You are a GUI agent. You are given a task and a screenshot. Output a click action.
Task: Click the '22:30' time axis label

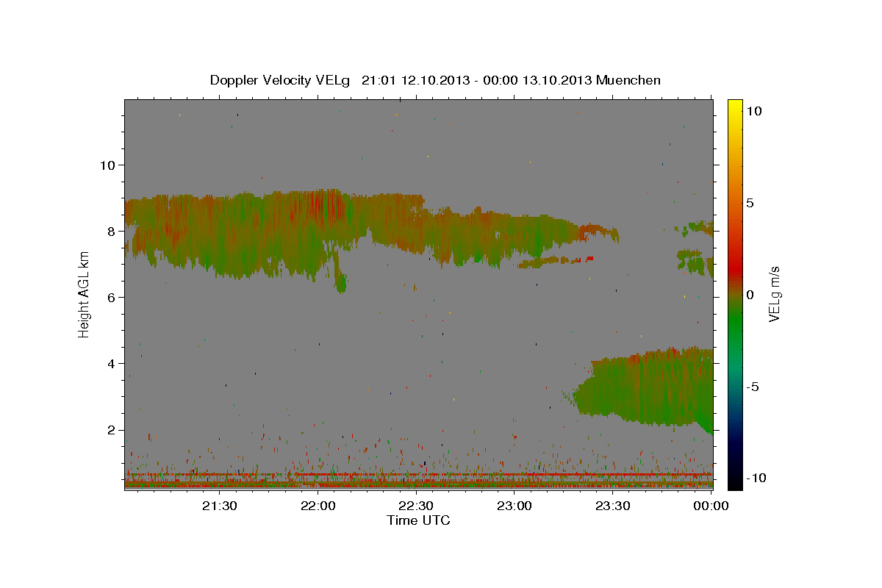417,506
